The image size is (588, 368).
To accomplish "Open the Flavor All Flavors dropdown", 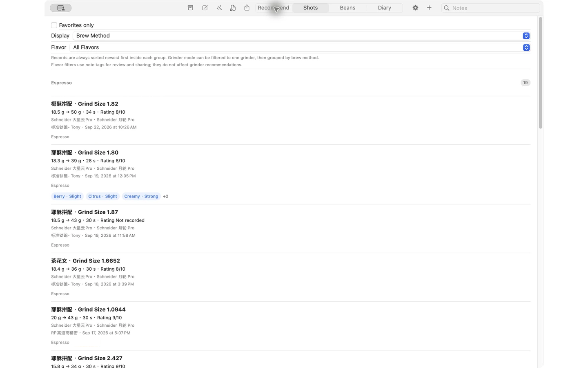I will point(300,47).
